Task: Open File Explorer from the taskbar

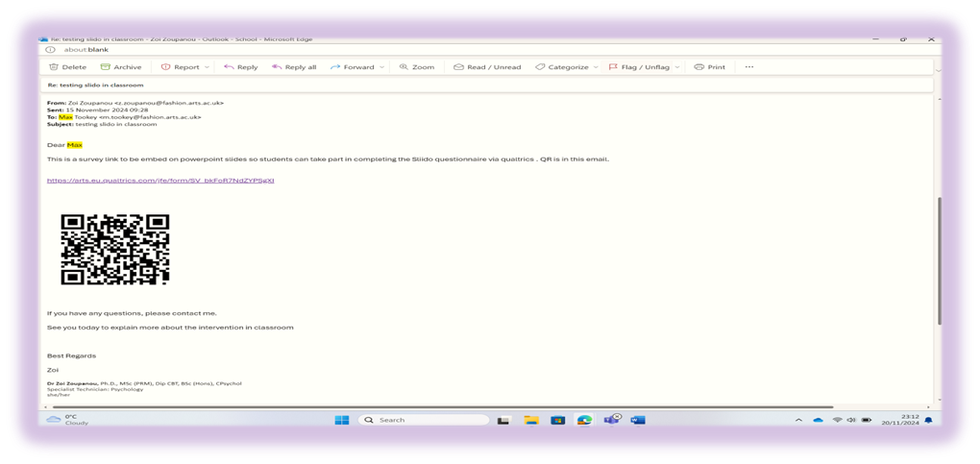Action: point(531,420)
